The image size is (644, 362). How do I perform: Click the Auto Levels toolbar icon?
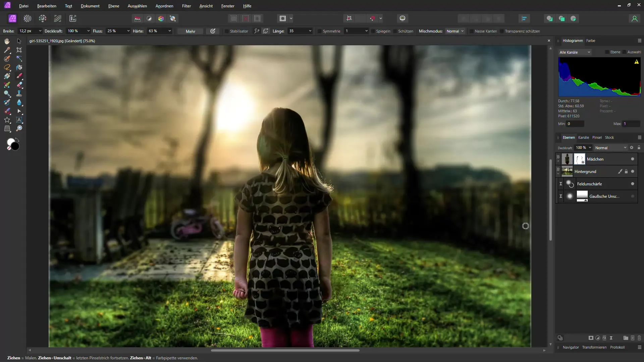[x=138, y=18]
